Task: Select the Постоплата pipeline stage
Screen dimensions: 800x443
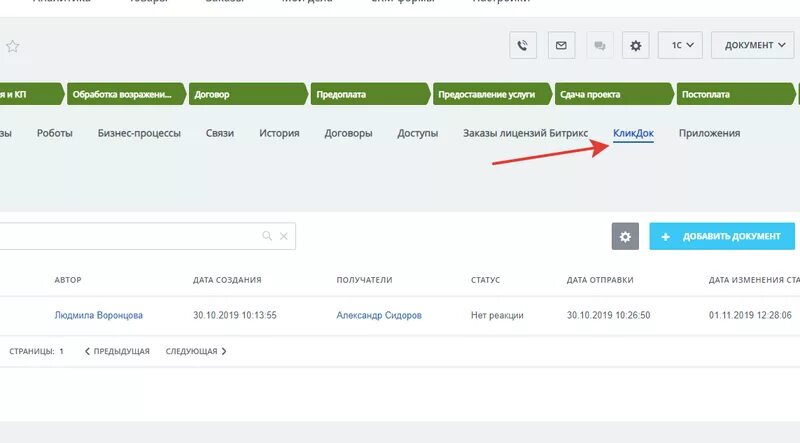Action: [x=736, y=94]
